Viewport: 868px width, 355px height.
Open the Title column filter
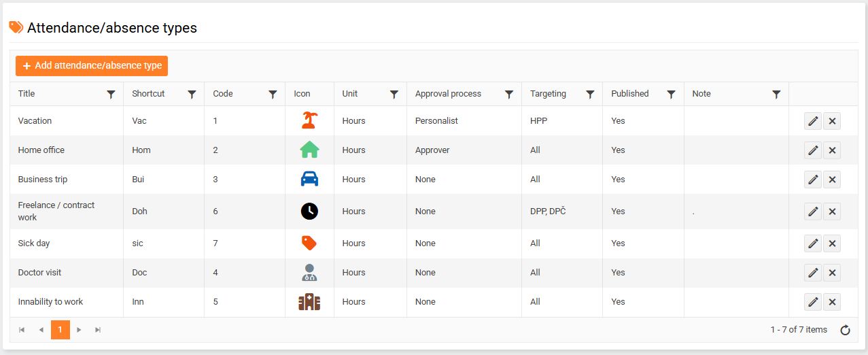point(111,95)
